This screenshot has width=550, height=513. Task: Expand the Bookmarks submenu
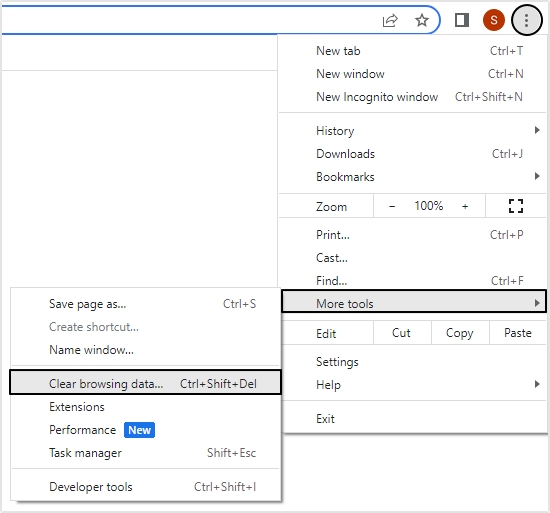tap(412, 177)
